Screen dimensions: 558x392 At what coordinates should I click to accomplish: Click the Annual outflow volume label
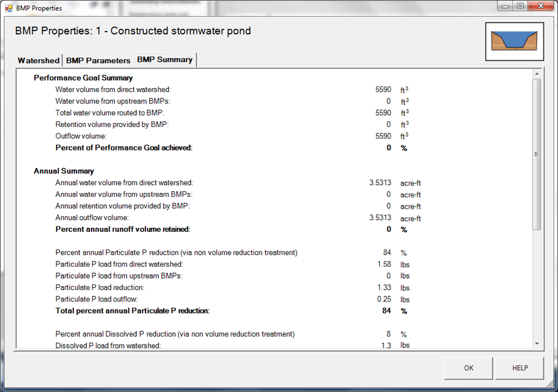92,218
